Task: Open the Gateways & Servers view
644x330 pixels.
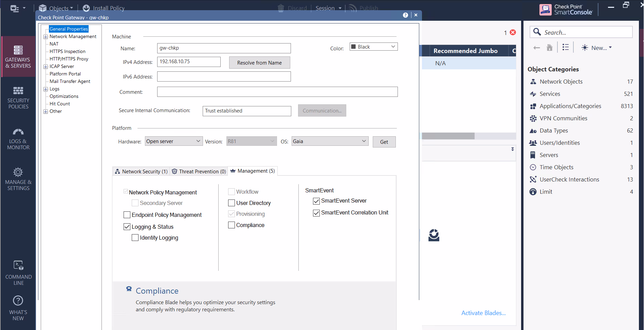Action: [18, 56]
